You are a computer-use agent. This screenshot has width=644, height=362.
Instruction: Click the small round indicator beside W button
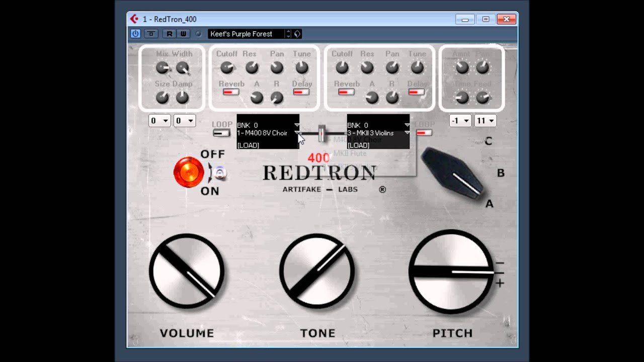point(198,34)
